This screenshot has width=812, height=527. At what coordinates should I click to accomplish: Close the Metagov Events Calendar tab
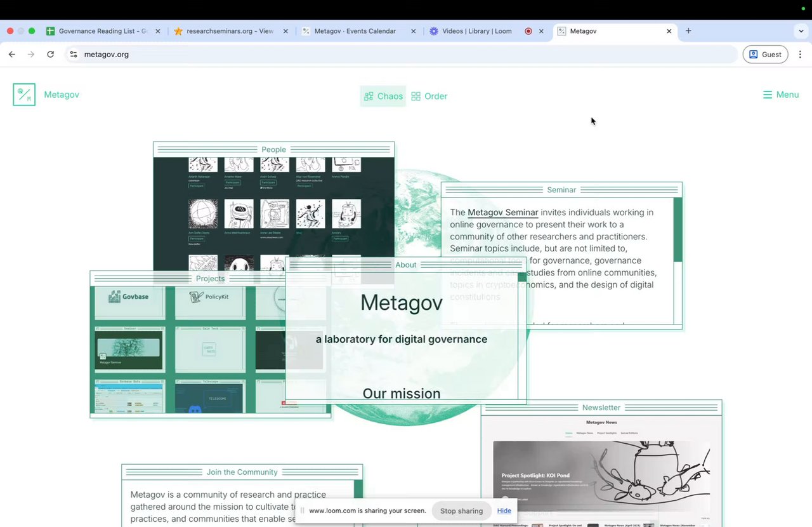pos(414,31)
